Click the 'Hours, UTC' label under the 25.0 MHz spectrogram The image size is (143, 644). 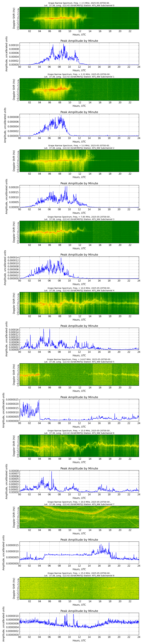pos(79,605)
